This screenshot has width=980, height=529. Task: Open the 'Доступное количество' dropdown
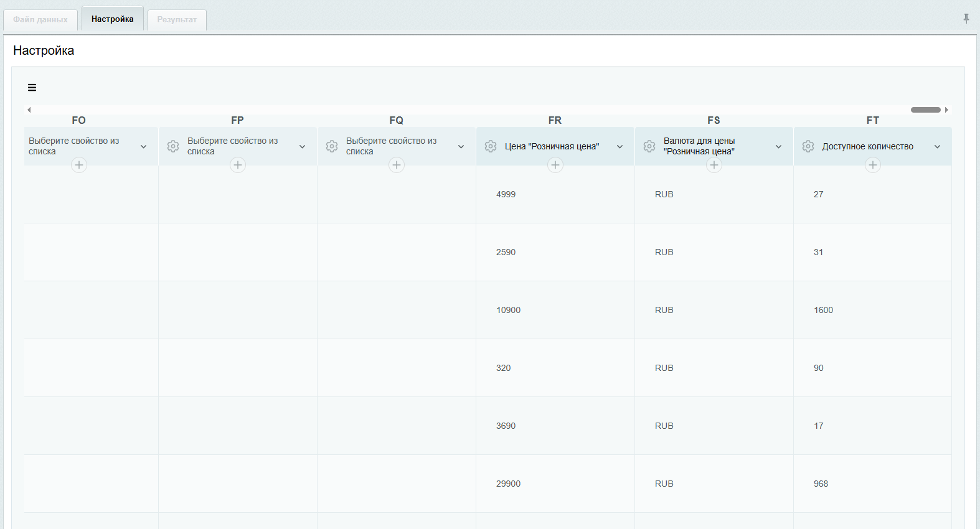pos(937,147)
